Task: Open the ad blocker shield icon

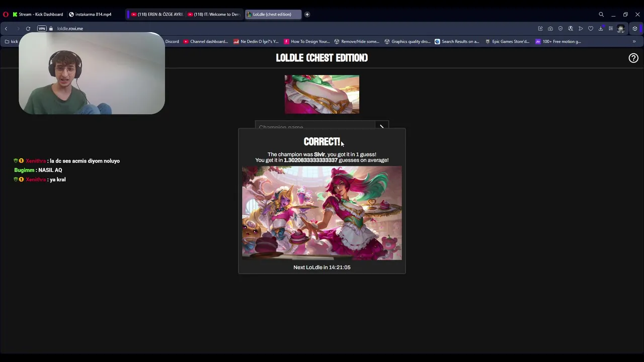Action: 560,29
